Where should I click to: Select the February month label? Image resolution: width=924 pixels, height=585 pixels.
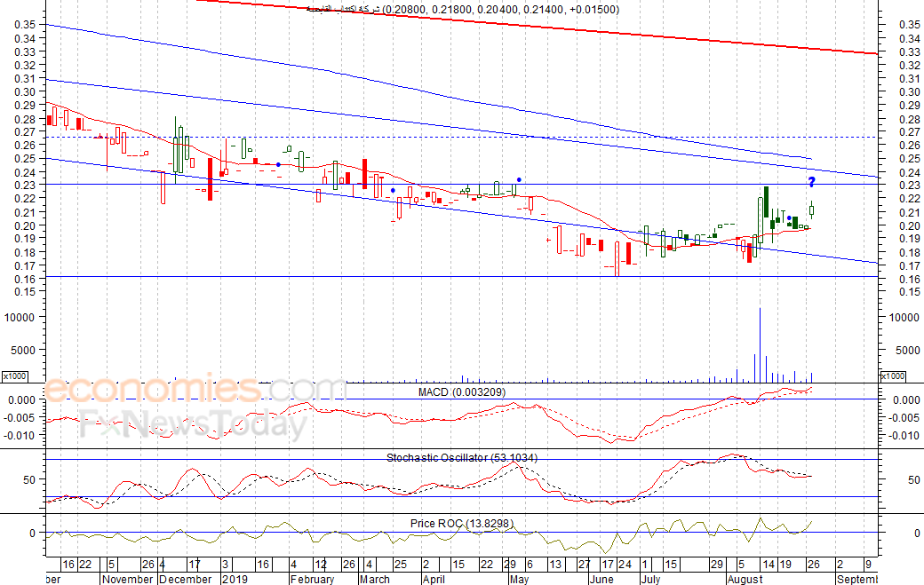tap(313, 579)
